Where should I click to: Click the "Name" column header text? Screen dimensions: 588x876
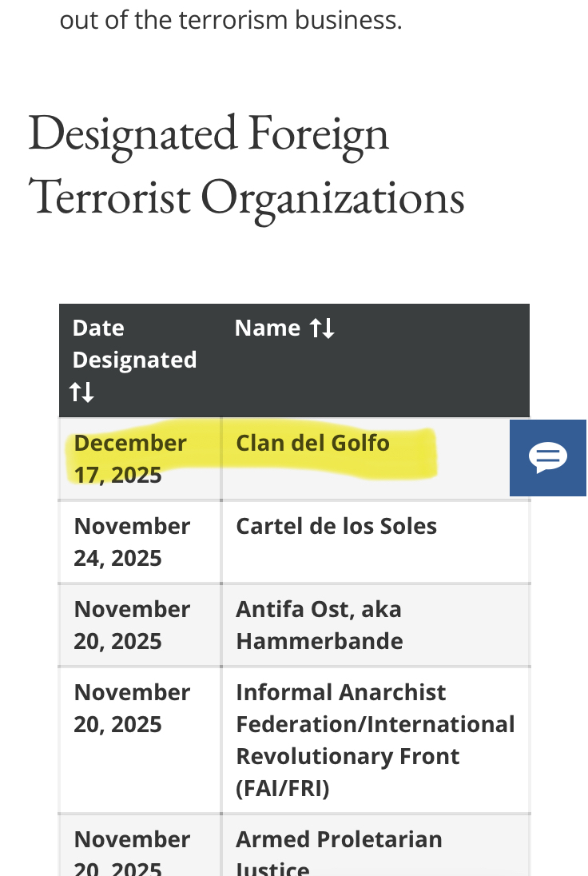(x=267, y=328)
